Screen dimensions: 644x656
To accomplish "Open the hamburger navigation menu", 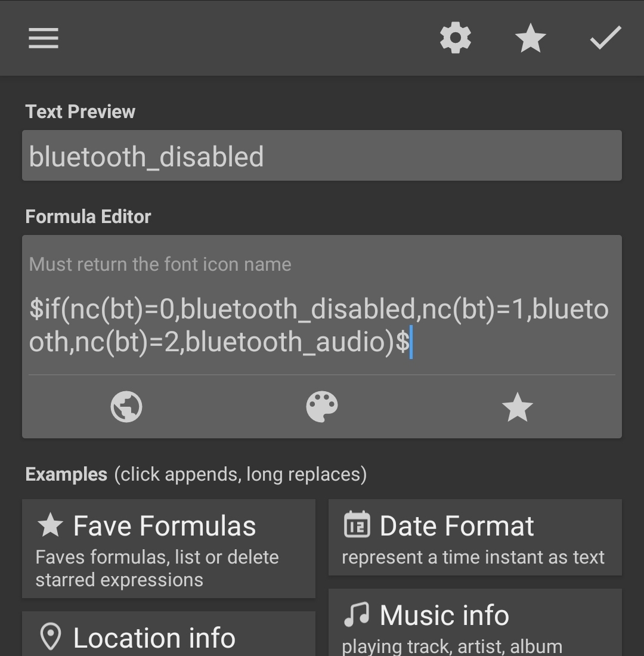I will [44, 38].
